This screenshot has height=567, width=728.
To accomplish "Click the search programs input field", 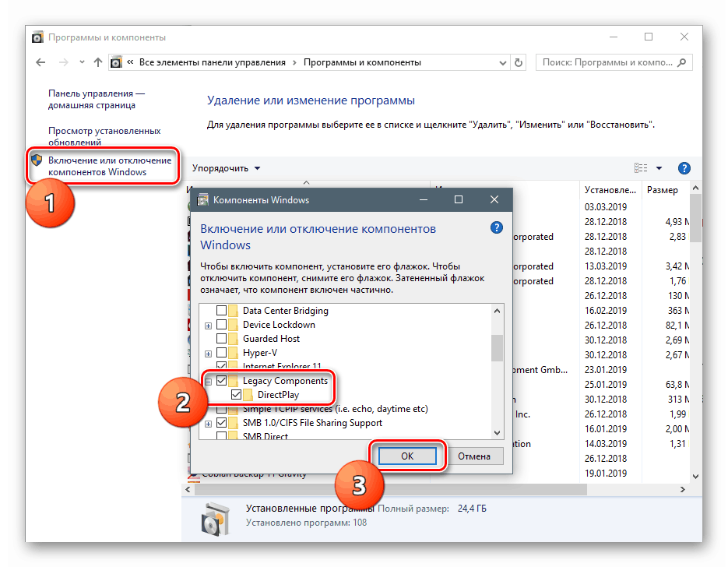I will tap(614, 62).
